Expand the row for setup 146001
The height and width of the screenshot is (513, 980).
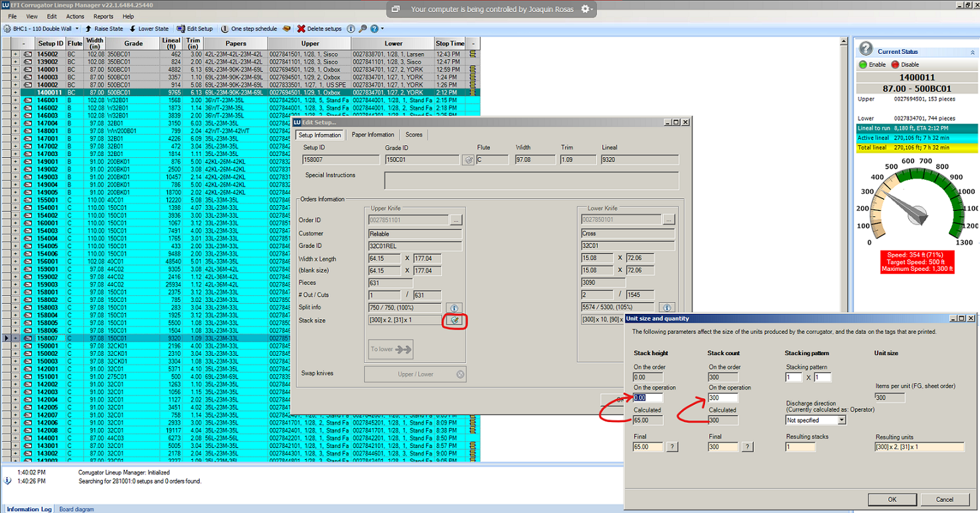pos(15,100)
